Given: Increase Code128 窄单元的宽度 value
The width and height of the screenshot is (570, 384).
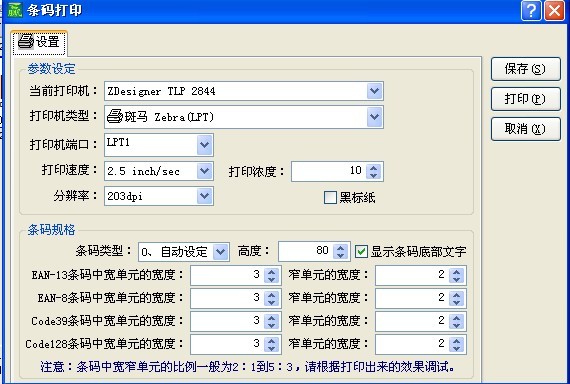Looking at the screenshot, I should click(457, 340).
